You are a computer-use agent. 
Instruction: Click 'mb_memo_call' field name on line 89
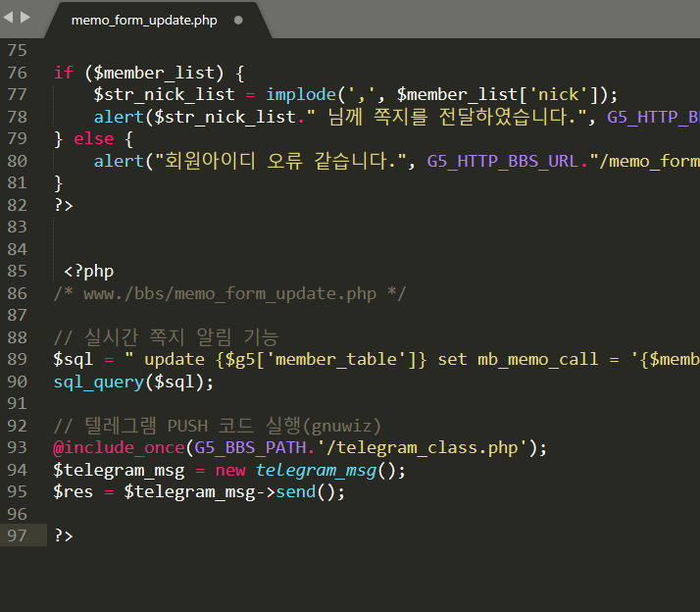[x=538, y=360]
